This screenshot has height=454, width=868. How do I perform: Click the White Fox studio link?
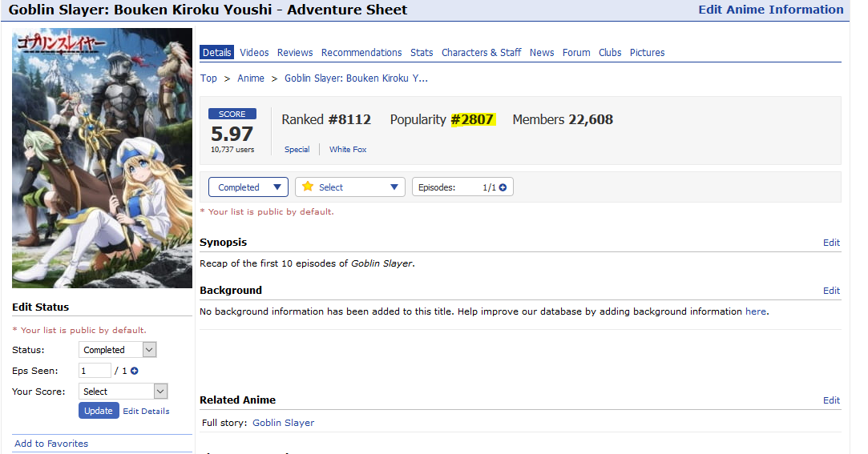[348, 150]
